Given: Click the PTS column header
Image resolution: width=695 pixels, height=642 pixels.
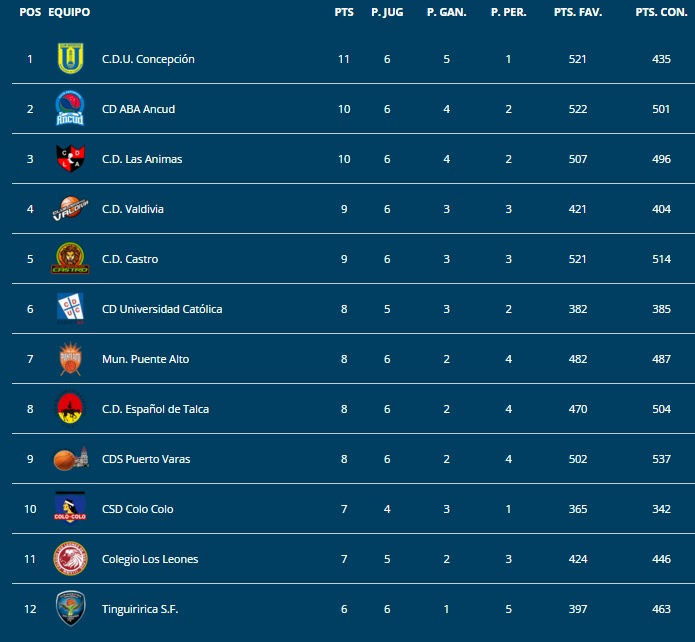Looking at the screenshot, I should coord(343,12).
